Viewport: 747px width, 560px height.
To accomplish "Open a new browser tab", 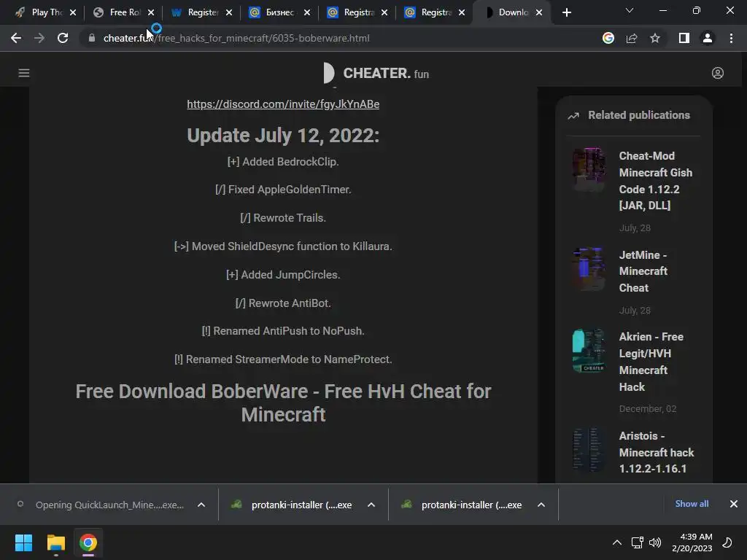I will point(566,13).
